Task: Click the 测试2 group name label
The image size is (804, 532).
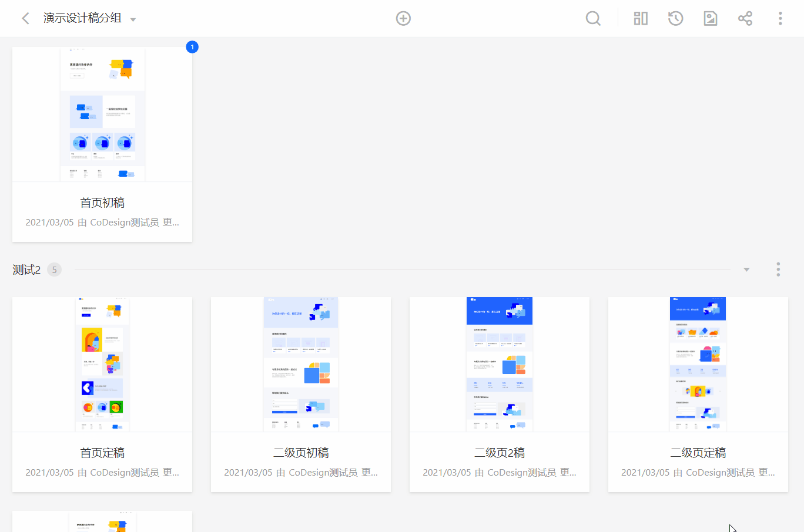Action: [26, 270]
